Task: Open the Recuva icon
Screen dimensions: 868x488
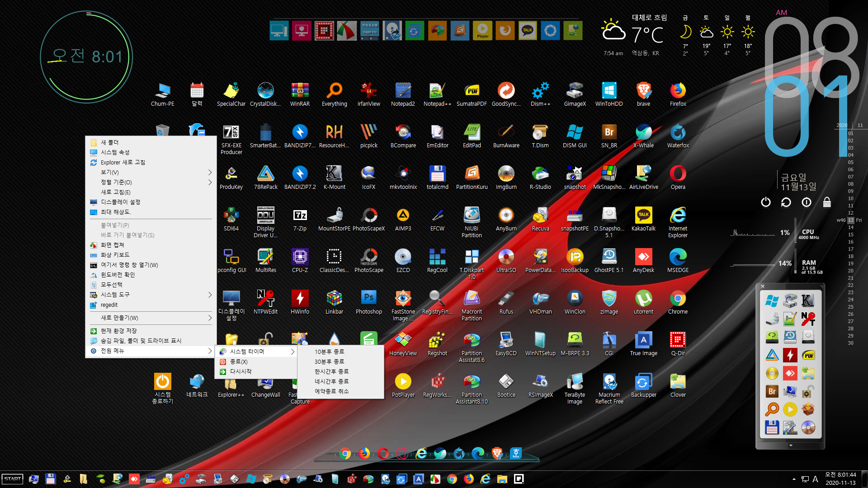Action: click(x=540, y=219)
